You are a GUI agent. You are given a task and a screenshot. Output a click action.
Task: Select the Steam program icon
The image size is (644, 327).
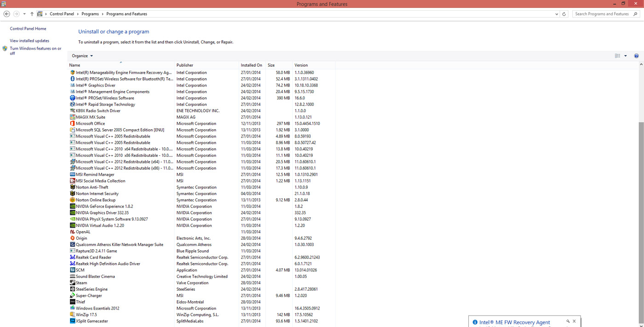click(72, 283)
